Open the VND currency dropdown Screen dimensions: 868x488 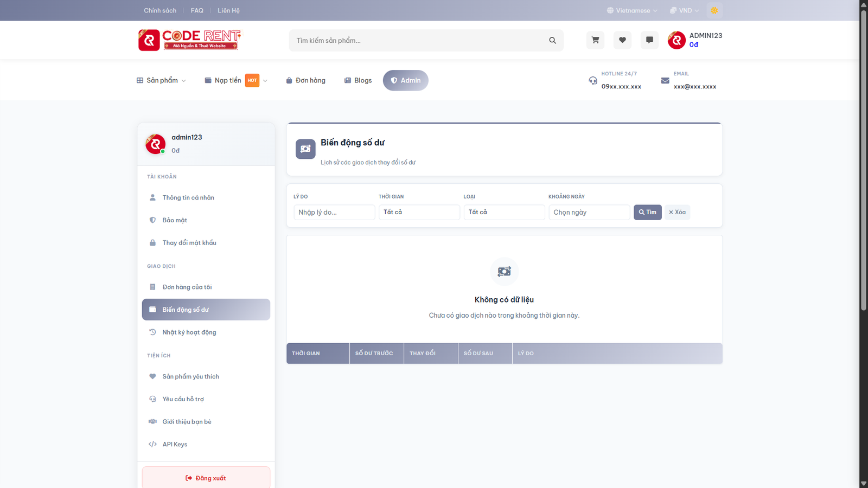pos(683,10)
